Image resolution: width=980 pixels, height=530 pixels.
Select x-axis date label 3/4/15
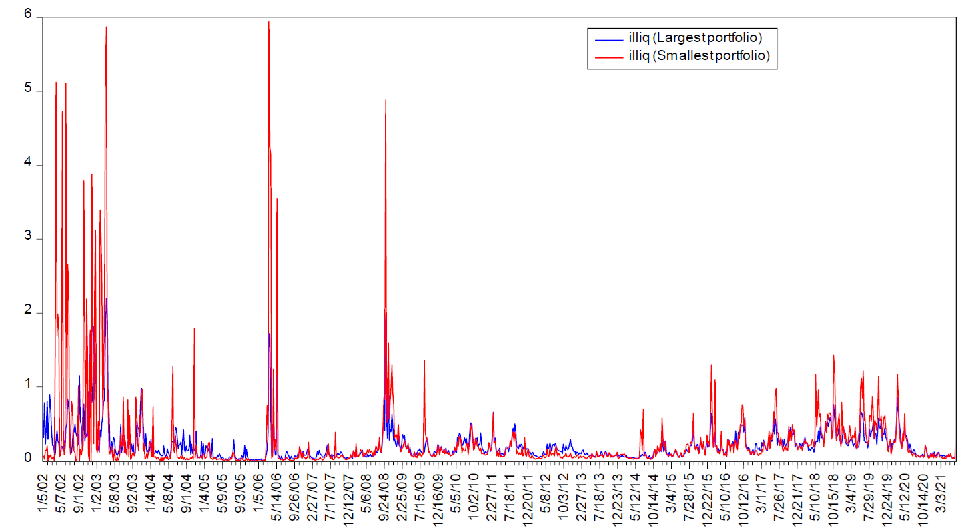pyautogui.click(x=670, y=492)
